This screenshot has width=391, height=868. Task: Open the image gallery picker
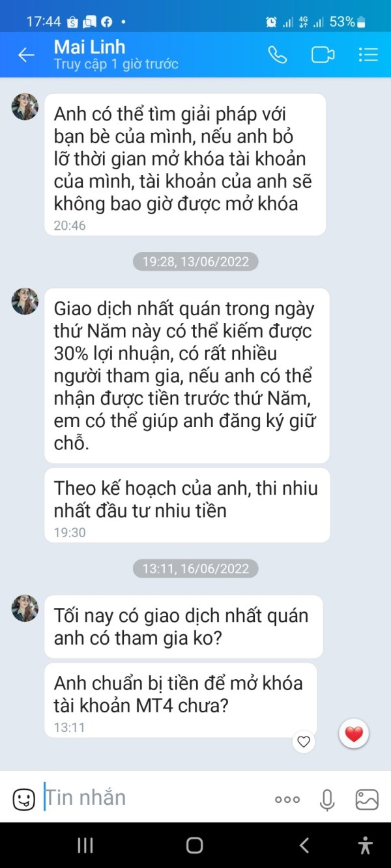[367, 799]
